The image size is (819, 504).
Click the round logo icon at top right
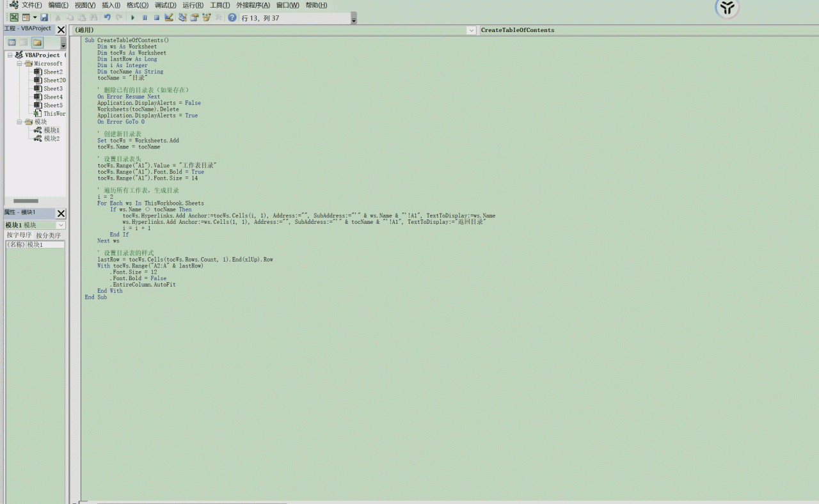(727, 8)
